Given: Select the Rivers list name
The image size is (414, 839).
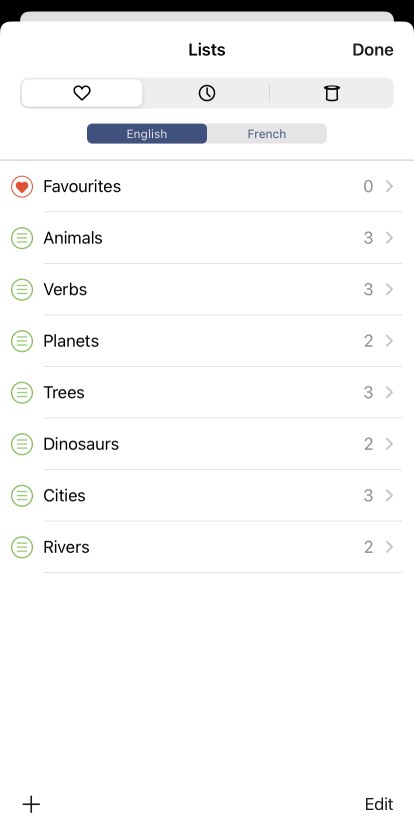Looking at the screenshot, I should click(66, 547).
